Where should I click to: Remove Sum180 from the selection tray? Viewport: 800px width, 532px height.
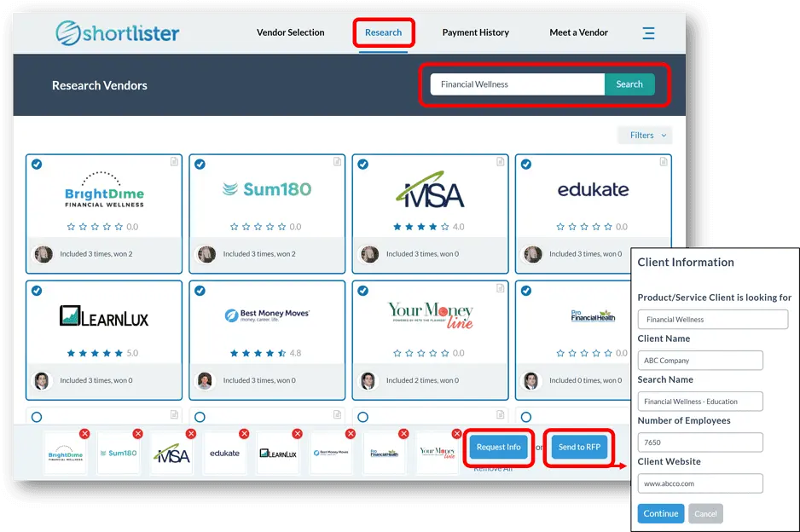[138, 434]
